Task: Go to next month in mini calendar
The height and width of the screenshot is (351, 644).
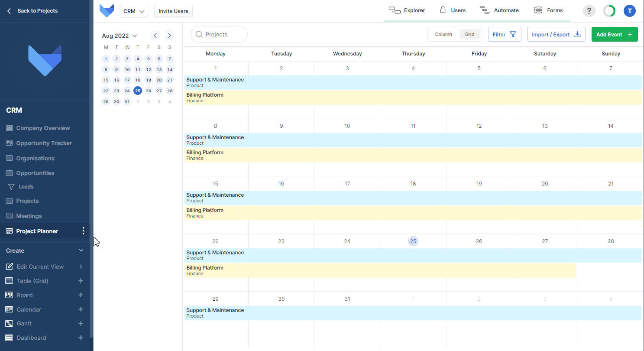Action: pyautogui.click(x=169, y=36)
